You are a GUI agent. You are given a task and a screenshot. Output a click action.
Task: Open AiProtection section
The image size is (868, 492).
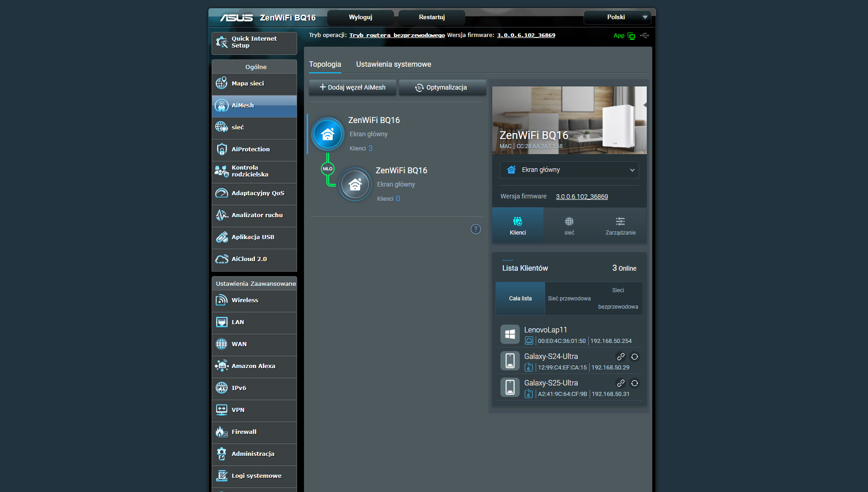tap(254, 150)
